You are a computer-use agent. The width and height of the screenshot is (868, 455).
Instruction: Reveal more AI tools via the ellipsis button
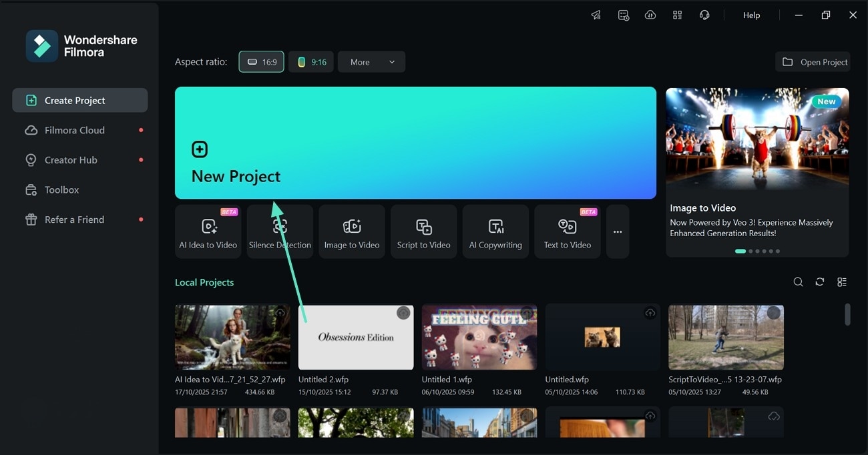point(617,232)
